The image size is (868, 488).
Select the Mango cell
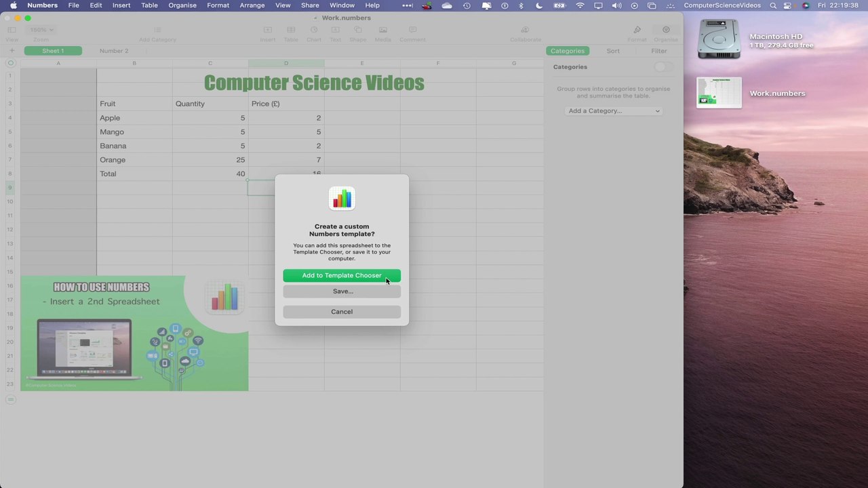tap(134, 132)
